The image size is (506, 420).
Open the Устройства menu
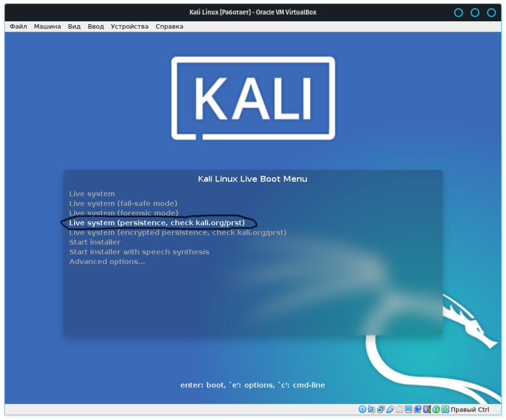pos(129,27)
